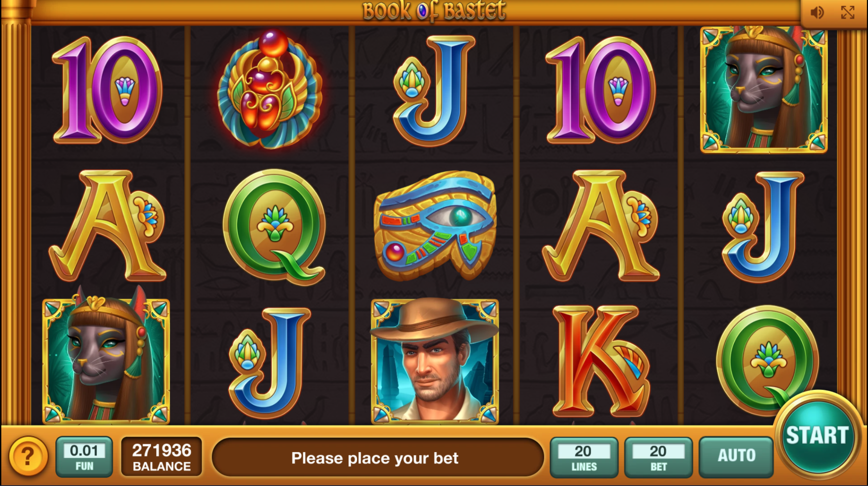Click the Book of Bastet title logo

pos(434,11)
